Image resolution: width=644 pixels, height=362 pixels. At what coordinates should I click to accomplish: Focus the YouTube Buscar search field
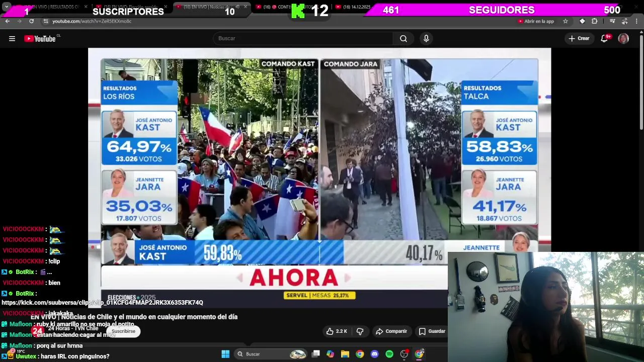[303, 39]
